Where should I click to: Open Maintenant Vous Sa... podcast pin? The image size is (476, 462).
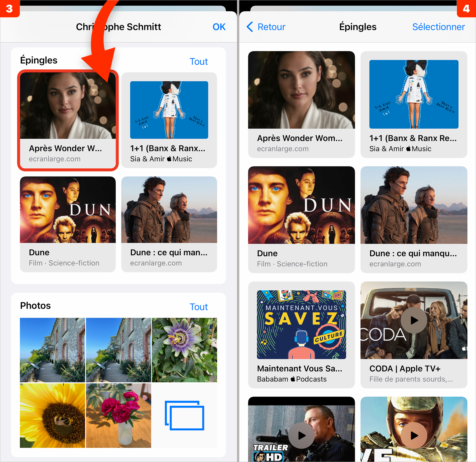[x=301, y=335]
